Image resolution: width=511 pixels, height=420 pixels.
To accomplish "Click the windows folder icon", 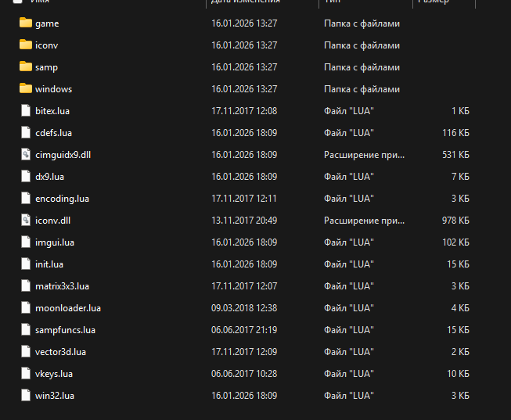I will [26, 89].
